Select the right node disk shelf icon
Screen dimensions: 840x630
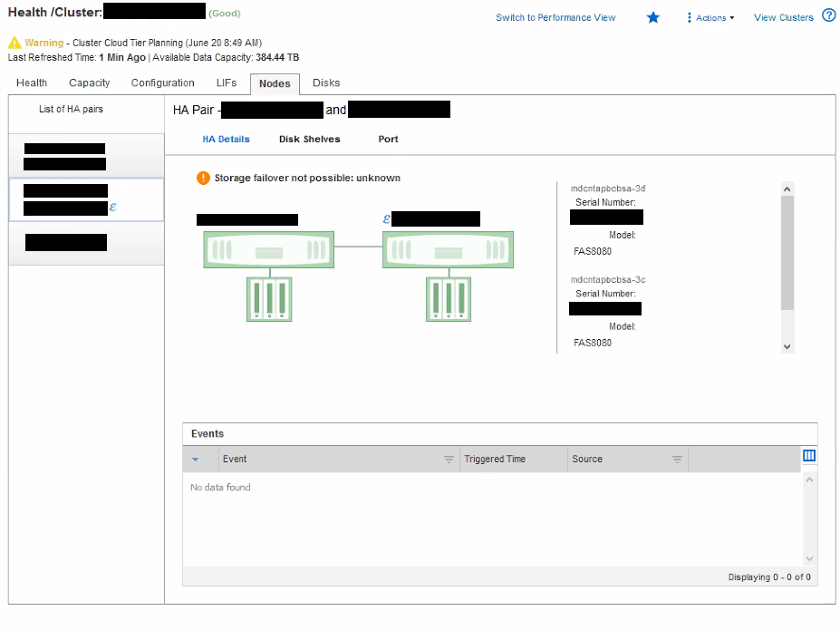(449, 298)
